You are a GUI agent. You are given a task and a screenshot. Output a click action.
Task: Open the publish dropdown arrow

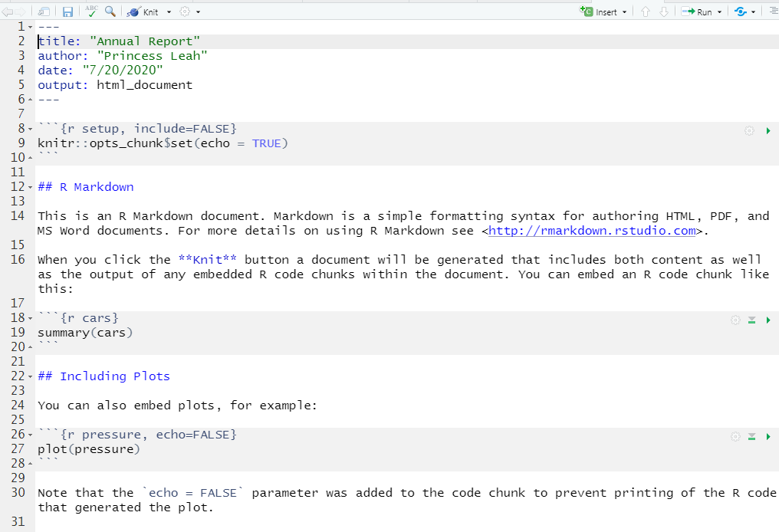(753, 12)
